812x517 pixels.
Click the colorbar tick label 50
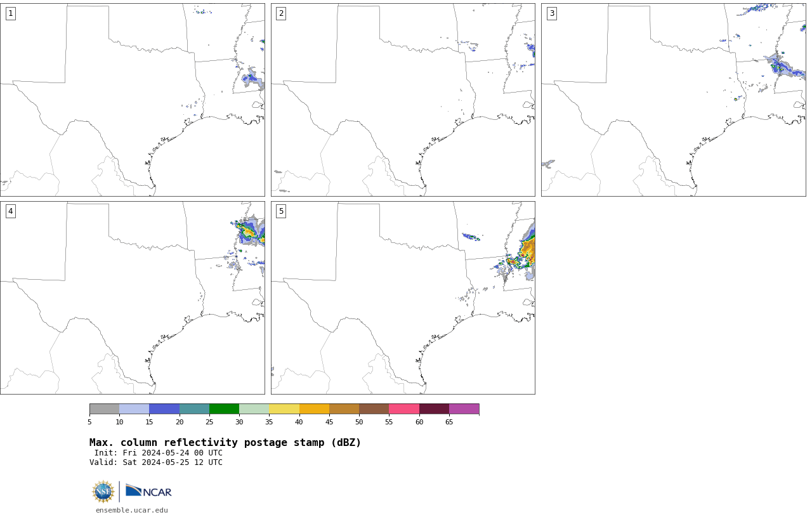[359, 422]
